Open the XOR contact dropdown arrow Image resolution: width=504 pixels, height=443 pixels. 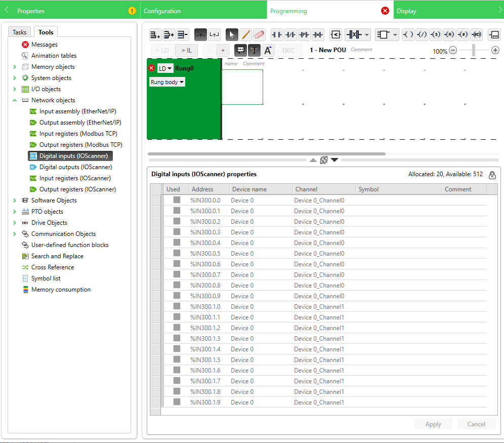(x=367, y=35)
